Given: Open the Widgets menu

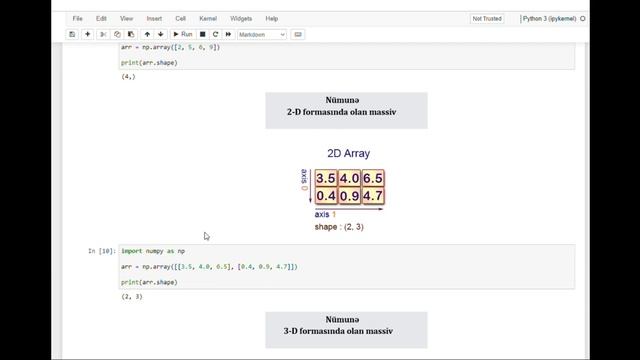Looking at the screenshot, I should point(241,19).
